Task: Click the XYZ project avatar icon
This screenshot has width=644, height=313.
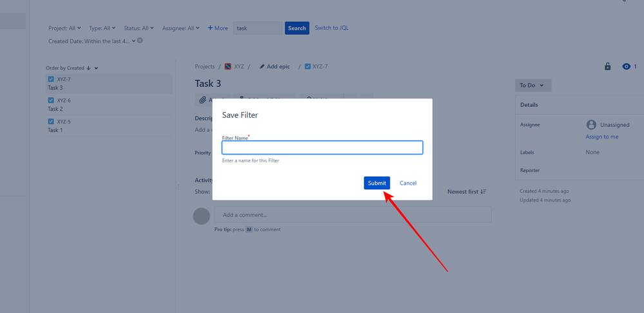Action: [x=228, y=66]
